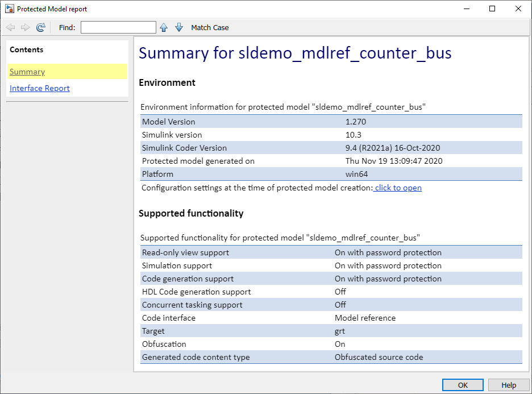Click the Summary for sldemo_mdlref_counter_bus heading
532x394 pixels.
pos(295,53)
